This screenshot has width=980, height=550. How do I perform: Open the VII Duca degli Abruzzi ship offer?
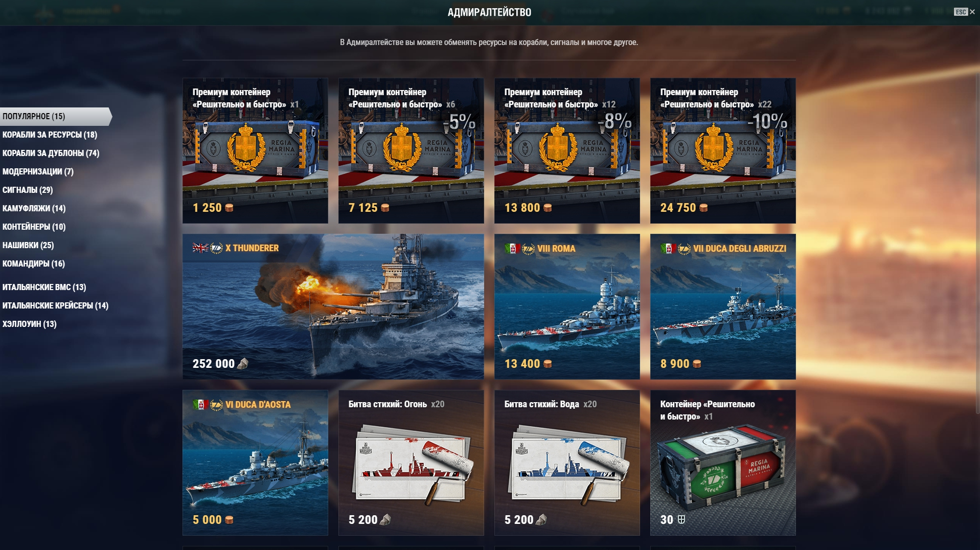coord(723,306)
